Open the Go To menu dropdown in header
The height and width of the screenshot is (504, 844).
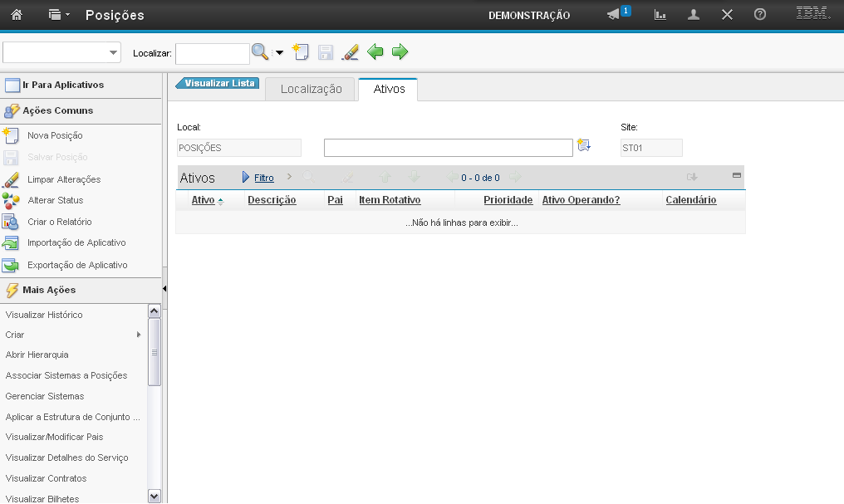(58, 15)
